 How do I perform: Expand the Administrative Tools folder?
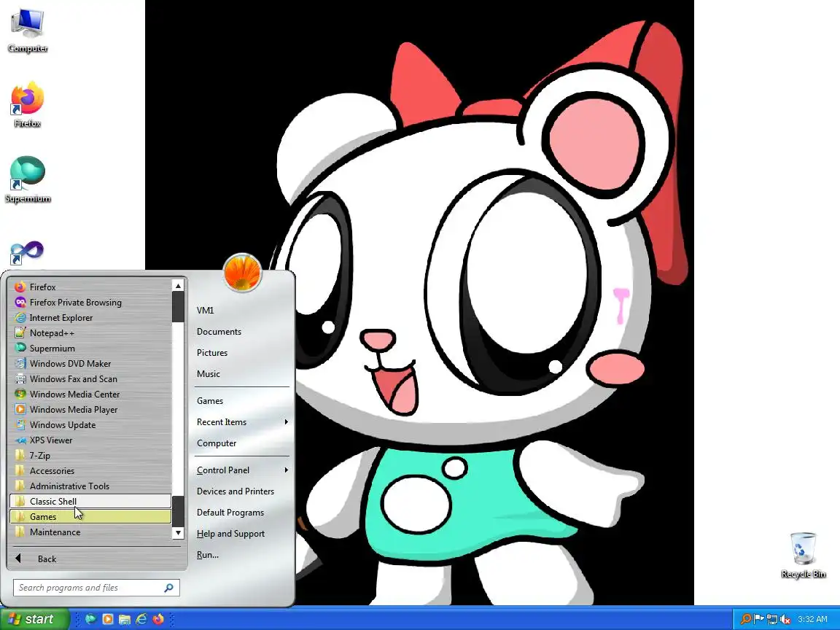click(90, 486)
